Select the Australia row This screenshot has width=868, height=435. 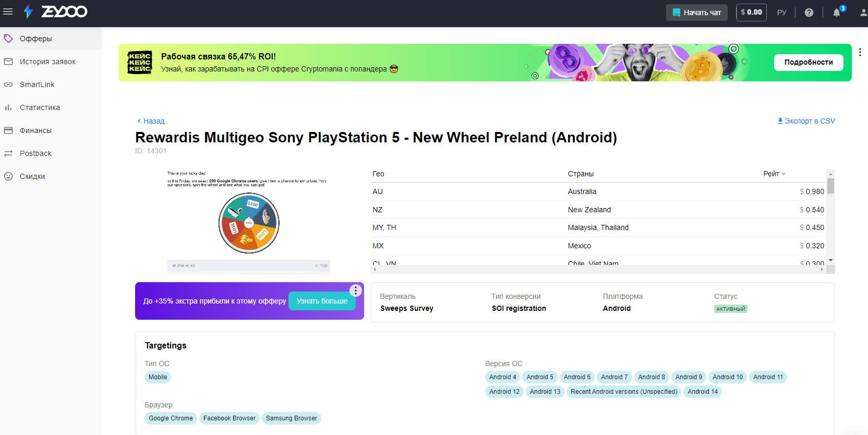click(x=598, y=191)
